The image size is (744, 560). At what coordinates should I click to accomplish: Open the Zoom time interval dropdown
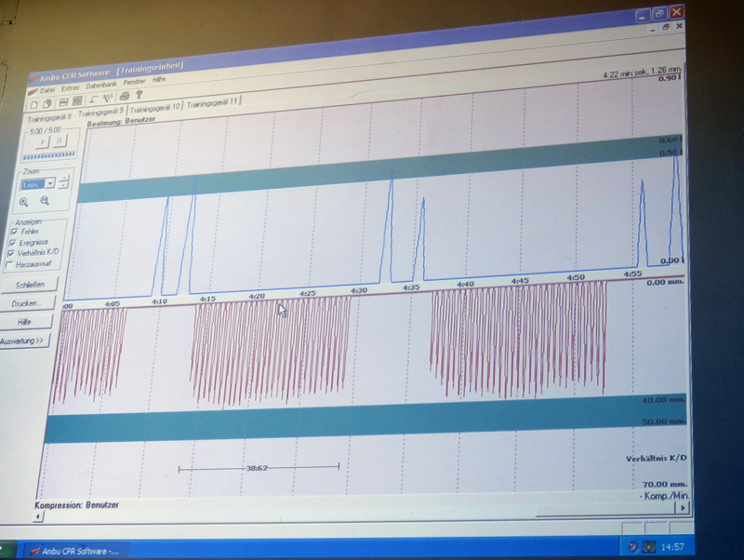[50, 184]
